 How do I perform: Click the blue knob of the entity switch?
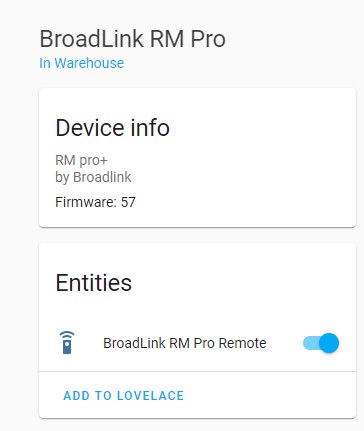point(329,343)
